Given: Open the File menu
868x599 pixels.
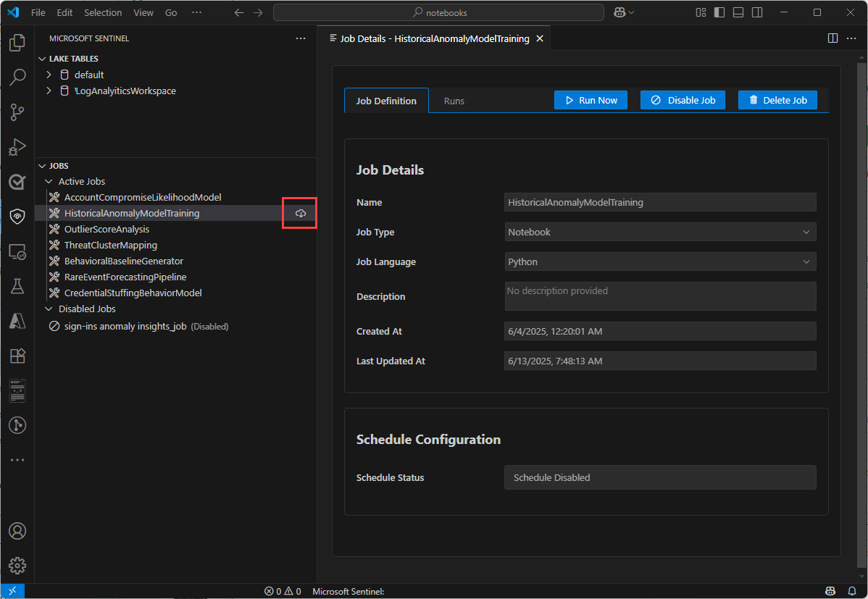Looking at the screenshot, I should [38, 12].
